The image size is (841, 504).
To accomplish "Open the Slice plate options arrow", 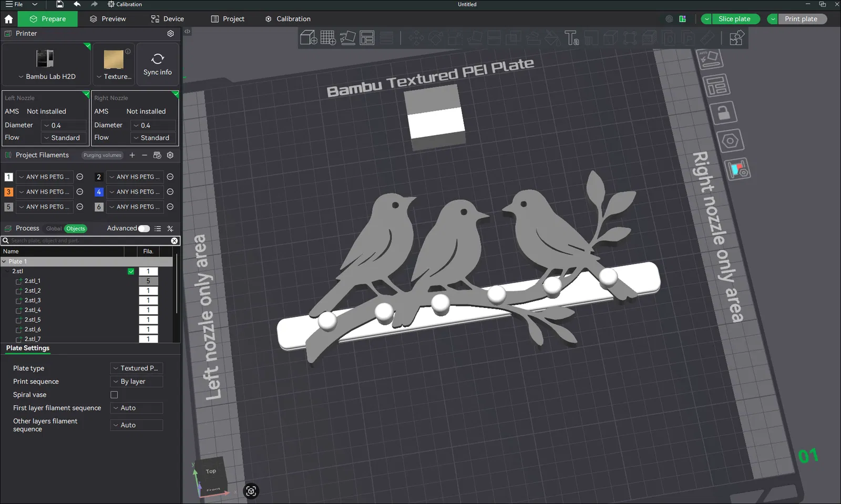I will coord(707,19).
